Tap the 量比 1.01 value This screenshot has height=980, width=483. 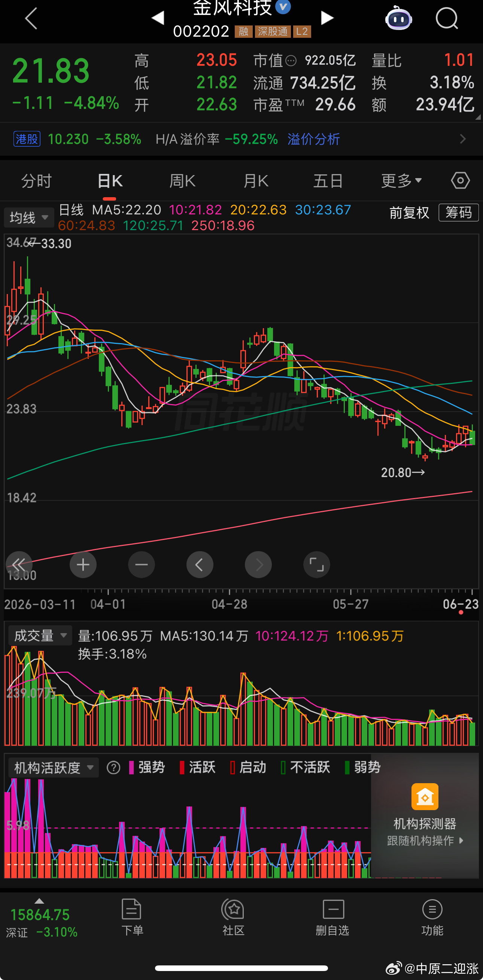459,60
